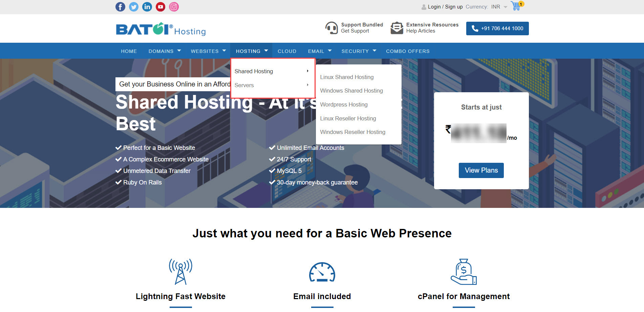Screen dimensions: 644x312
Task: Open Combo Offers nav item
Action: tap(408, 51)
